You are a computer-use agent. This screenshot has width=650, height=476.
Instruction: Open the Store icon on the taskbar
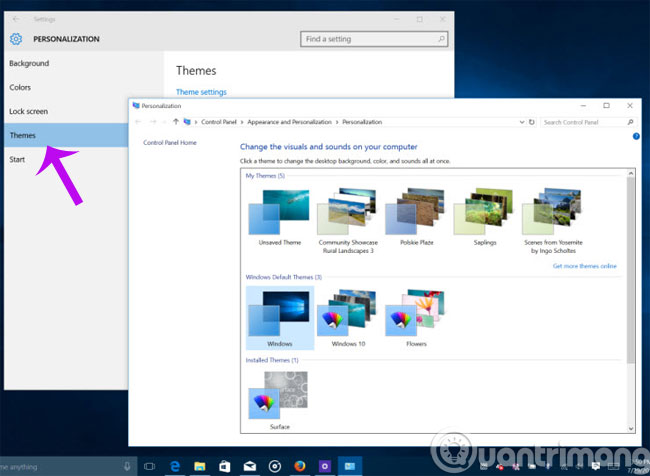click(225, 465)
